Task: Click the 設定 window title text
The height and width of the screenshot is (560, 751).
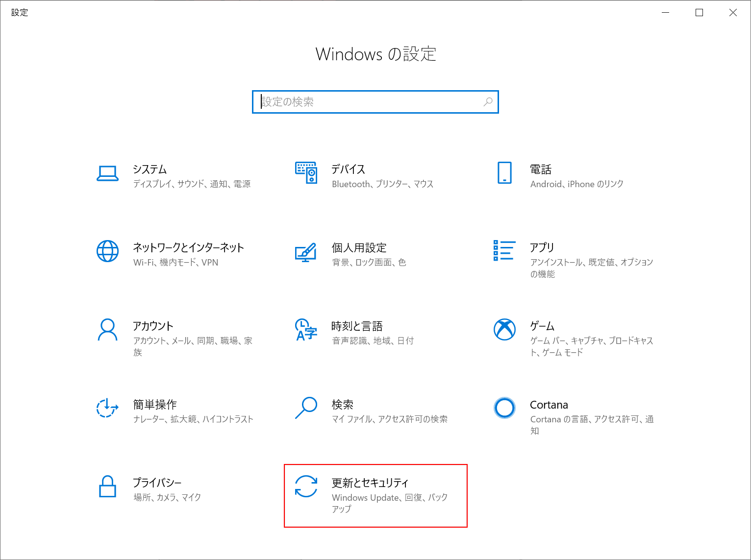Action: [20, 13]
